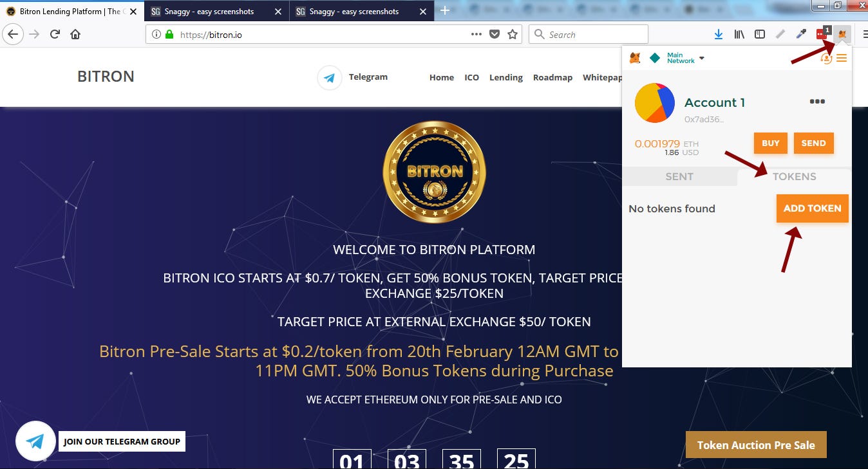Open the Lending menu item
Image resolution: width=868 pixels, height=469 pixels.
(x=506, y=77)
